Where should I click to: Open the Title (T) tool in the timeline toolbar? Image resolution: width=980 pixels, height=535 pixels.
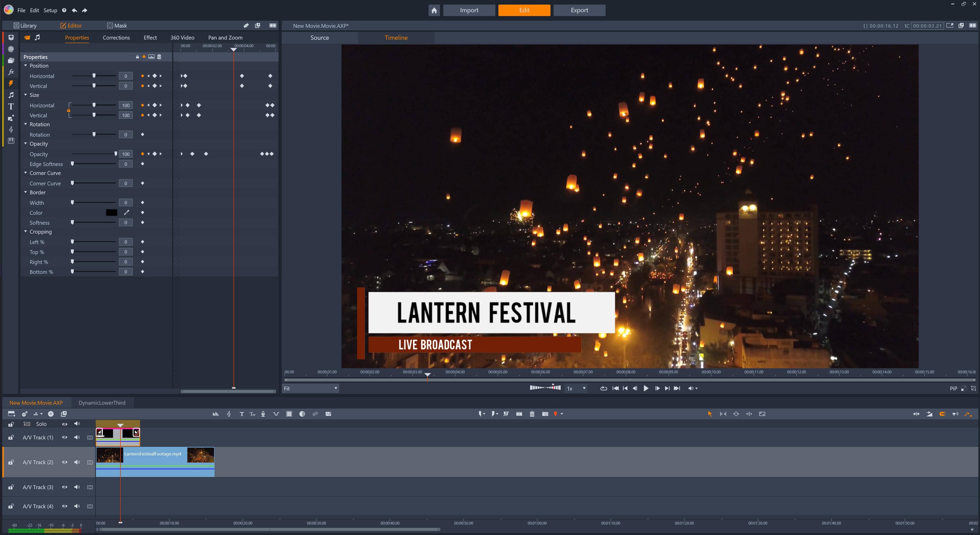(242, 414)
